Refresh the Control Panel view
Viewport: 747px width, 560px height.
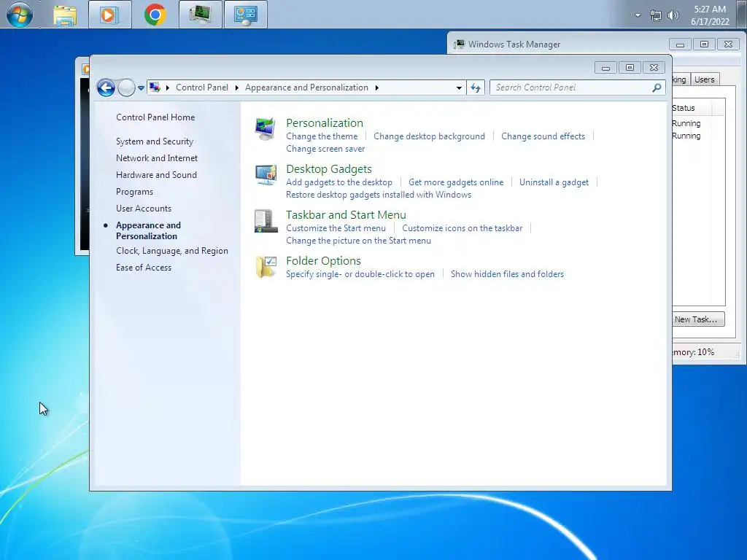click(x=476, y=87)
